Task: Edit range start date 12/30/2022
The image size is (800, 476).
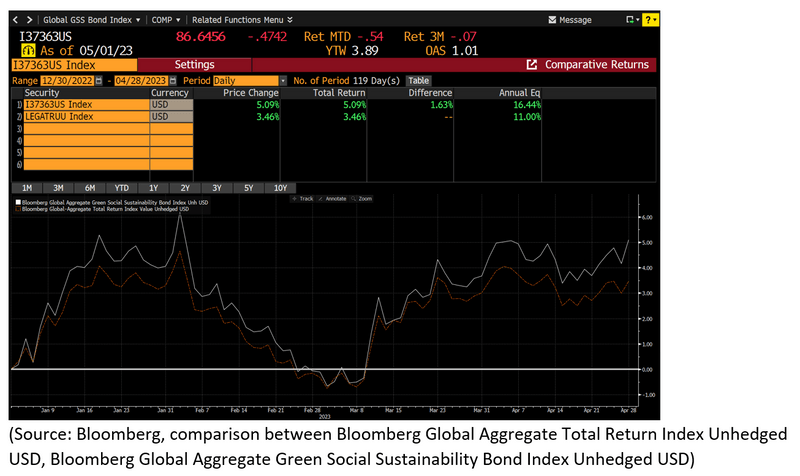Action: click(67, 81)
